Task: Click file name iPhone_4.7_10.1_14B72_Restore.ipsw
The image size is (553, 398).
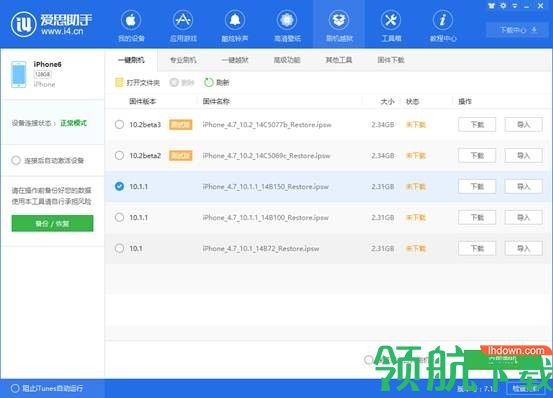Action: point(261,249)
